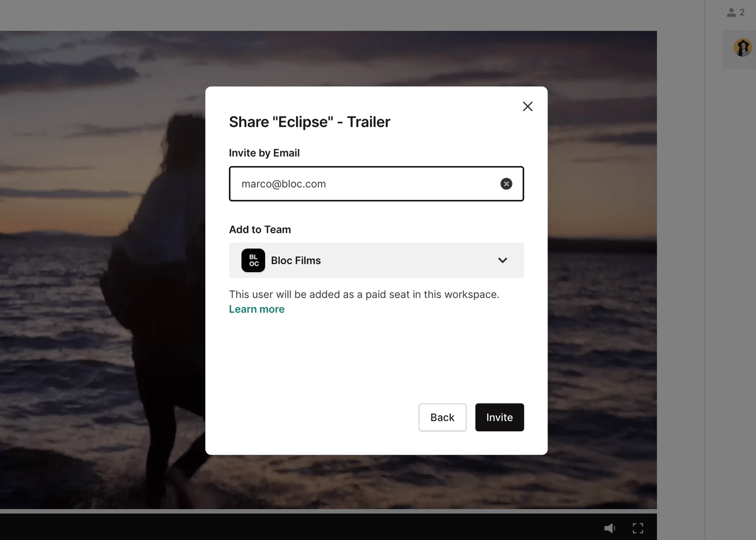Screen dimensions: 756x540
Task: Click the paid seat notice text
Action: click(x=364, y=294)
